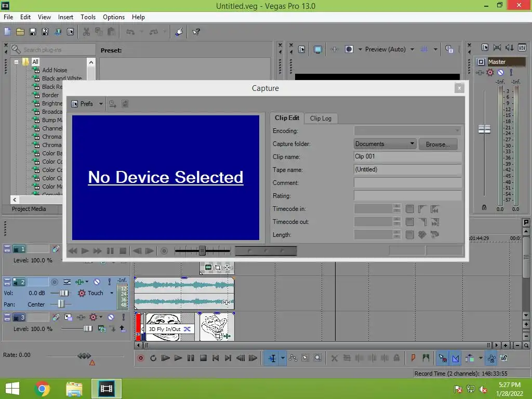Click the Master volume fader

tap(484, 129)
